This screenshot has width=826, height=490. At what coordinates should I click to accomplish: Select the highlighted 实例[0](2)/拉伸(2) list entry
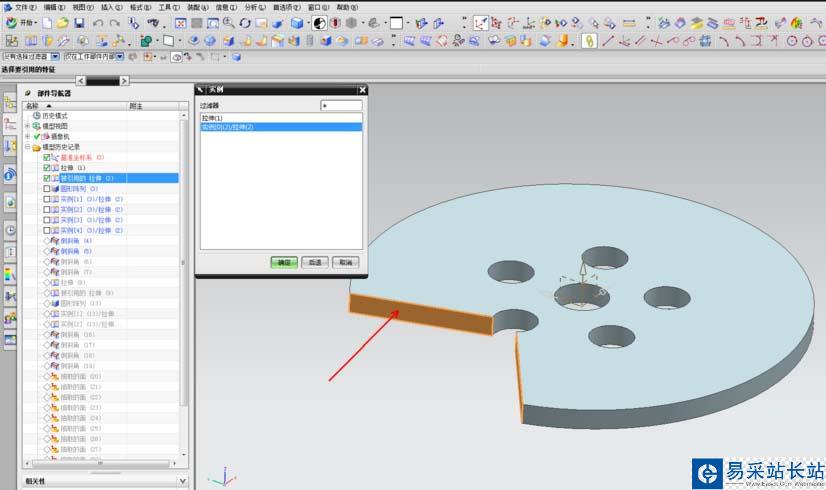(281, 127)
